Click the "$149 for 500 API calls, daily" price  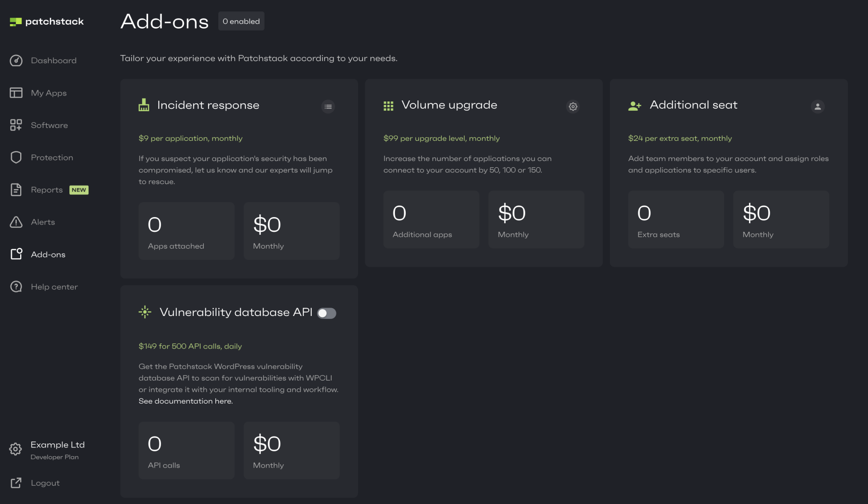pyautogui.click(x=190, y=346)
